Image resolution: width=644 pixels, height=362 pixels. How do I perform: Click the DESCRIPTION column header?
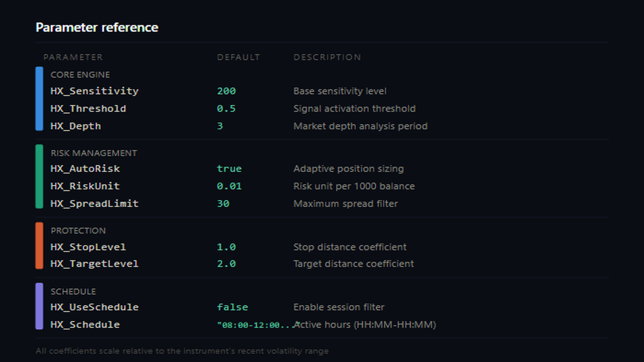327,57
